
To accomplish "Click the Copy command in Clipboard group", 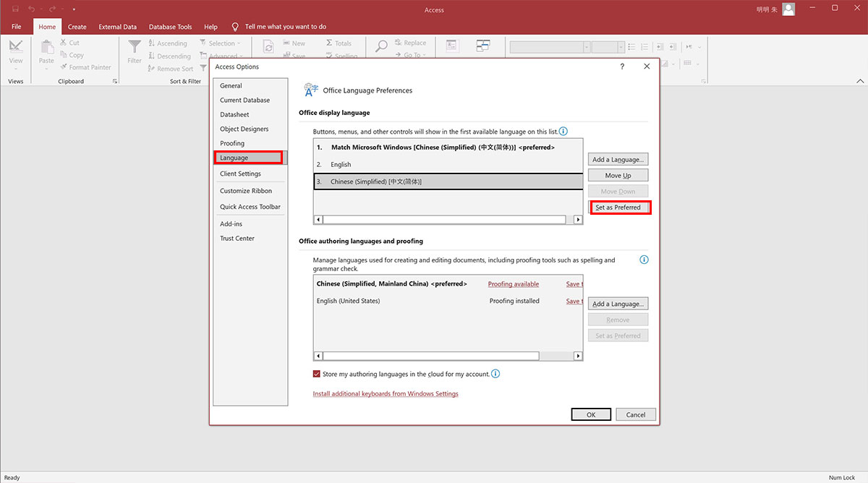I will pos(72,55).
